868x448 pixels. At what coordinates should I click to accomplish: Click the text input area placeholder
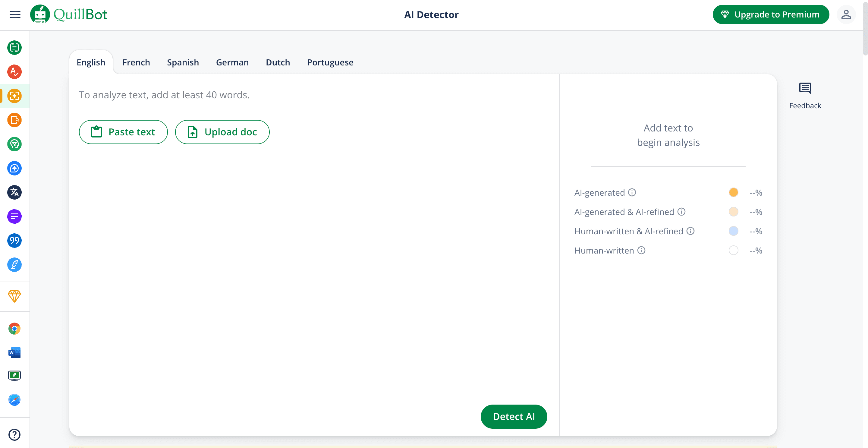(164, 95)
